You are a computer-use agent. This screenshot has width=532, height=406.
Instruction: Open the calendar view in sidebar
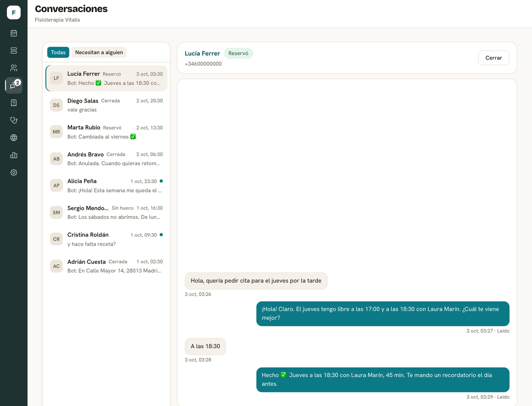[14, 33]
